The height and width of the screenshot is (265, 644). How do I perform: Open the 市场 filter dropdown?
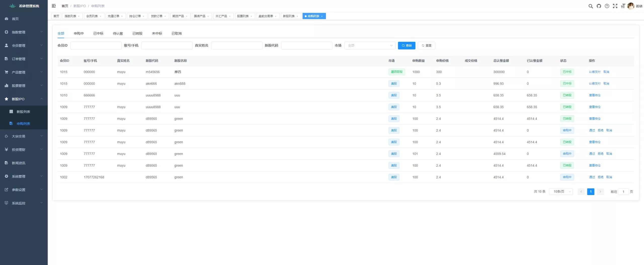[370, 46]
